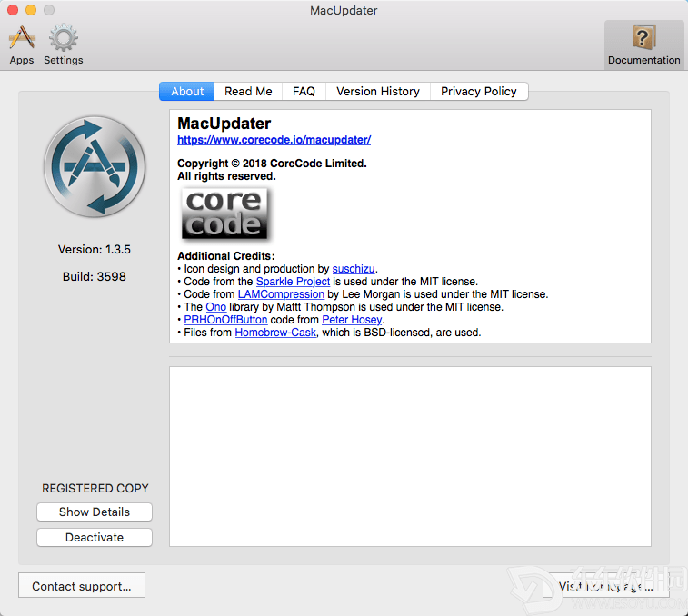Click the Deactivate button

point(95,538)
